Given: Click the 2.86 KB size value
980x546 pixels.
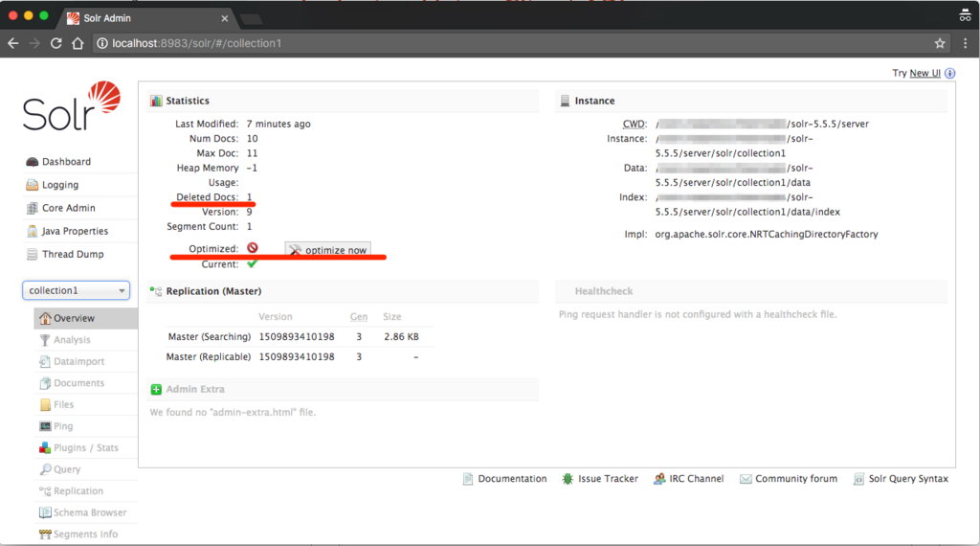Looking at the screenshot, I should pos(401,336).
